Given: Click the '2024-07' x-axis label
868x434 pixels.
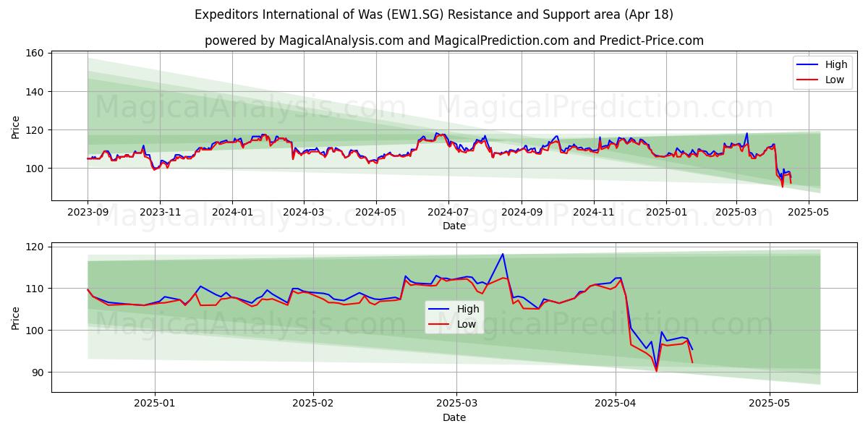Looking at the screenshot, I should point(448,213).
